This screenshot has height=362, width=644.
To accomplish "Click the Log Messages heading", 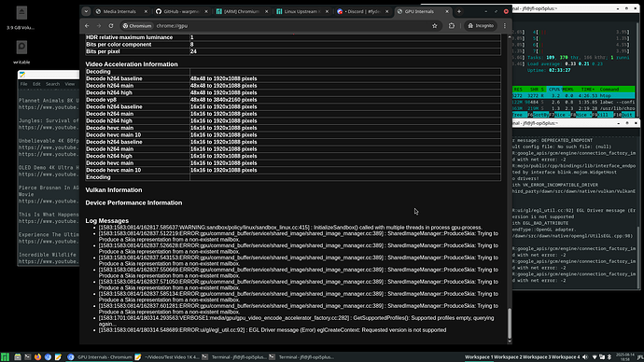I will click(106, 221).
